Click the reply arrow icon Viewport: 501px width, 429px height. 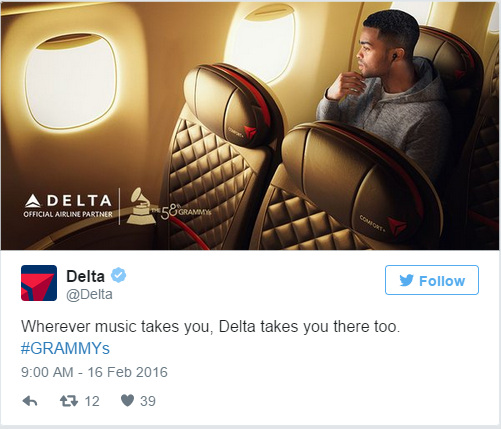pos(30,401)
